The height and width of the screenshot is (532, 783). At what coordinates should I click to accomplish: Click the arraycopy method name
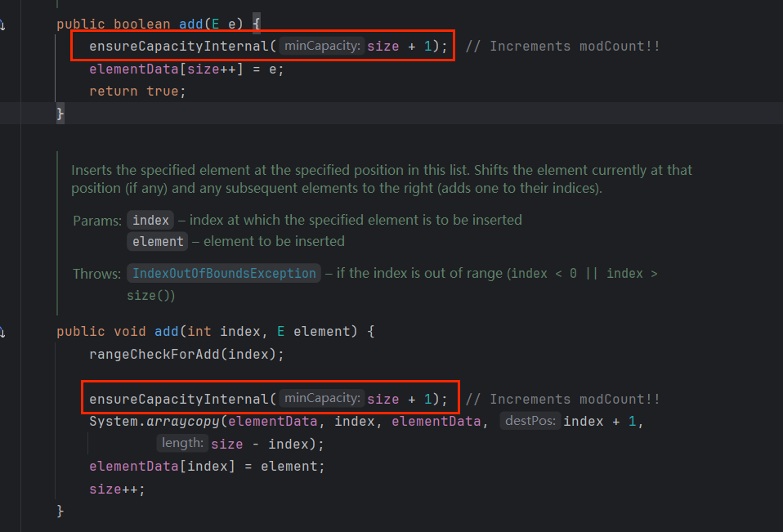(x=183, y=421)
